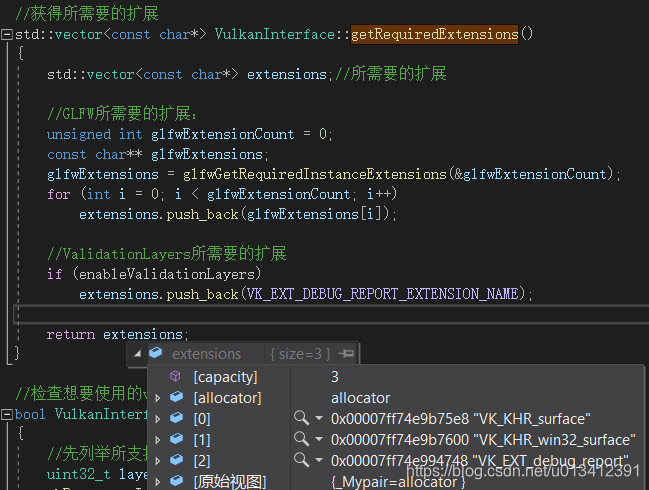Click the unsigned int glfwExtensionCount declaration

click(190, 134)
